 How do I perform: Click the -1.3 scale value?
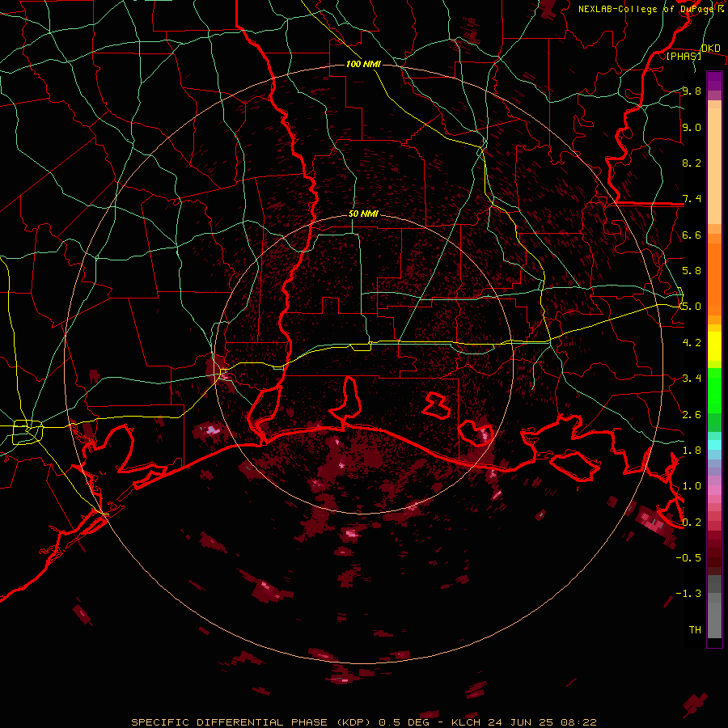point(688,594)
